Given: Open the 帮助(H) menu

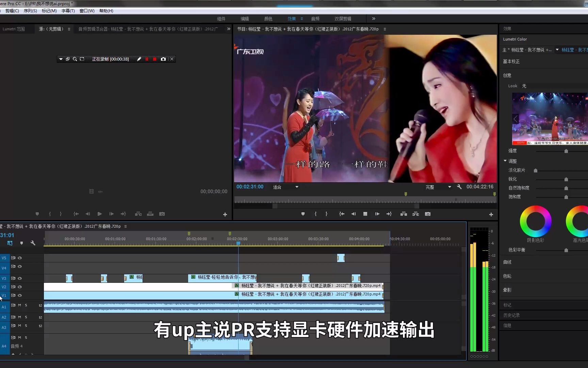Looking at the screenshot, I should [106, 11].
